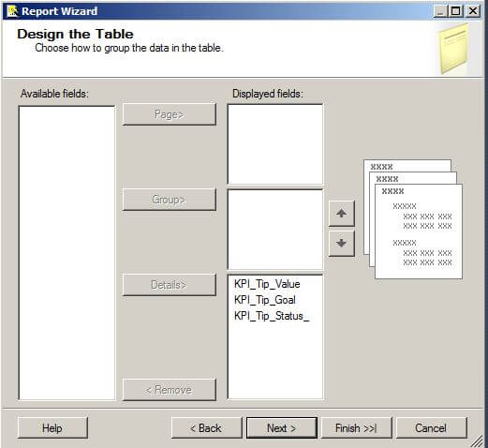Image resolution: width=488 pixels, height=448 pixels.
Task: Proceed with the Next > button
Action: (282, 427)
